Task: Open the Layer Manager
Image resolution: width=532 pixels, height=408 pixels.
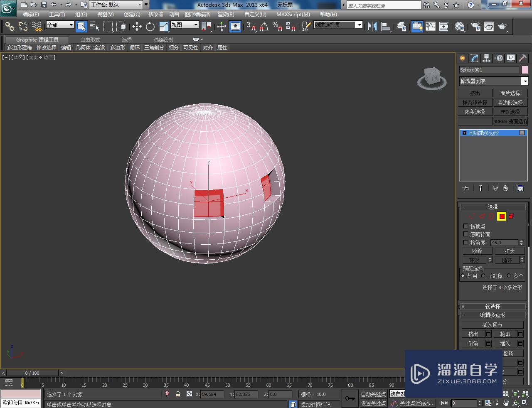Action: click(401, 27)
